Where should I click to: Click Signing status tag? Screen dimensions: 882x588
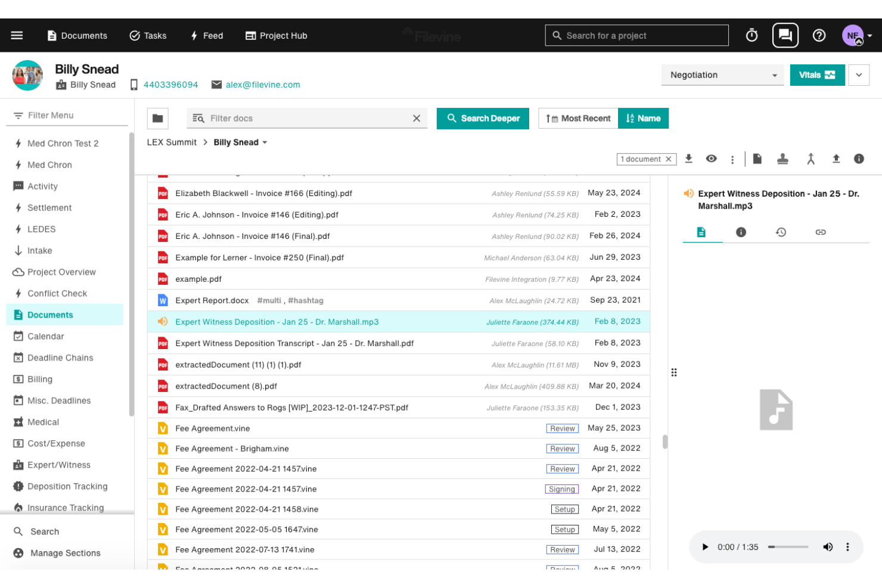pyautogui.click(x=562, y=489)
